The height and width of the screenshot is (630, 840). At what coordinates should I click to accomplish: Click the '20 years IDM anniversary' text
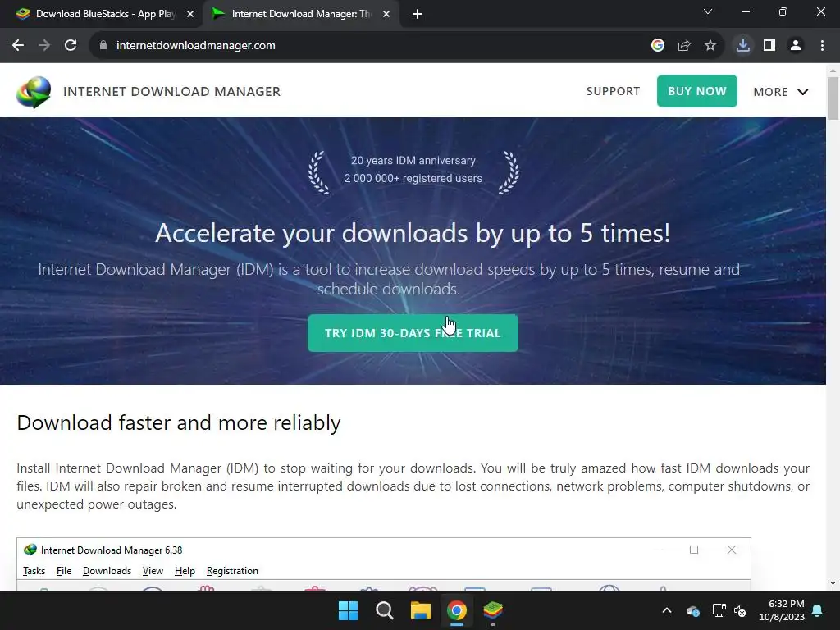[x=413, y=160]
